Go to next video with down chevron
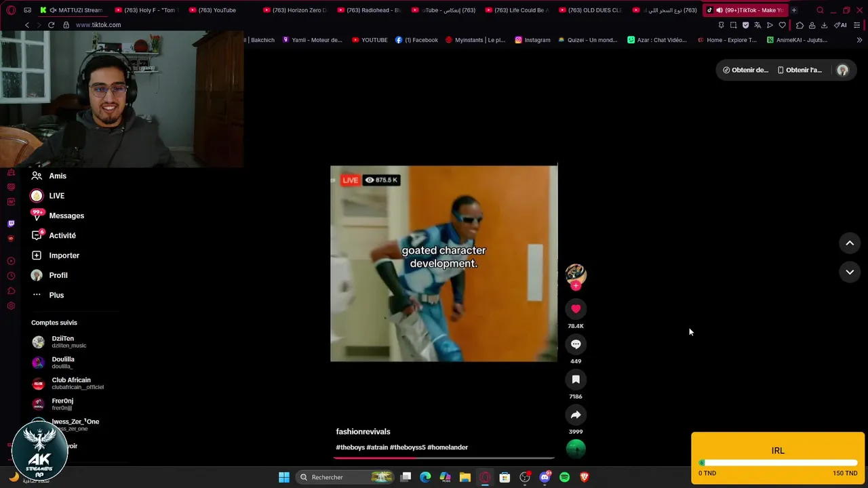This screenshot has width=868, height=488. tap(850, 272)
